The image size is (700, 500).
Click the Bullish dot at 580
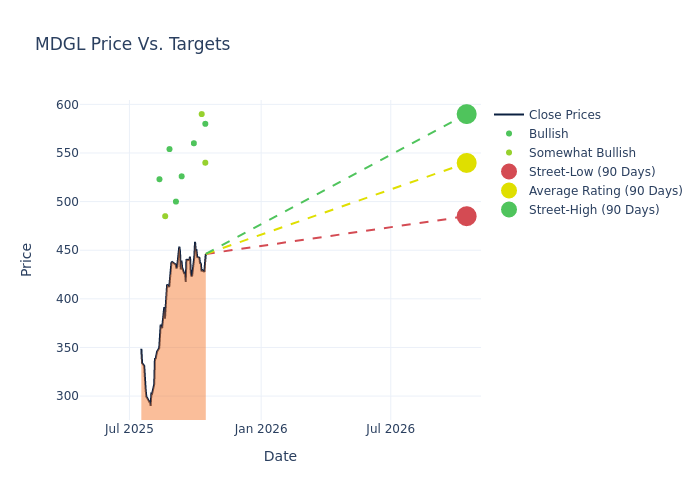tap(205, 124)
